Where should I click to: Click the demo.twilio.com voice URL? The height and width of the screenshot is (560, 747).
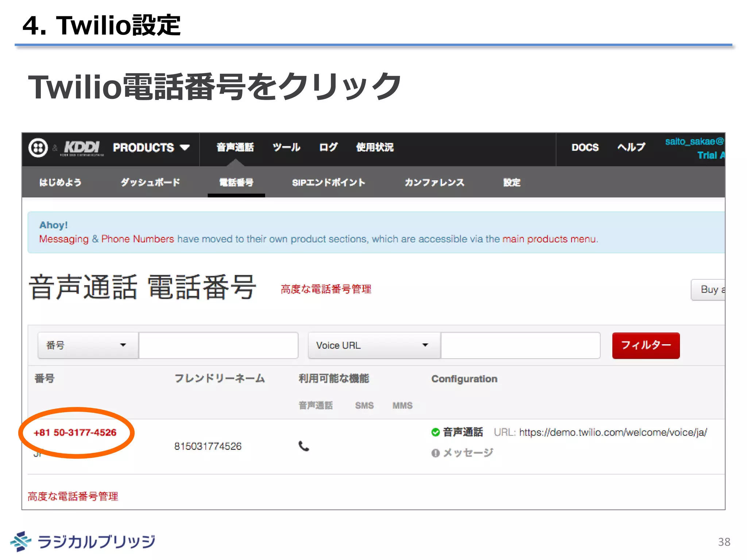[613, 432]
